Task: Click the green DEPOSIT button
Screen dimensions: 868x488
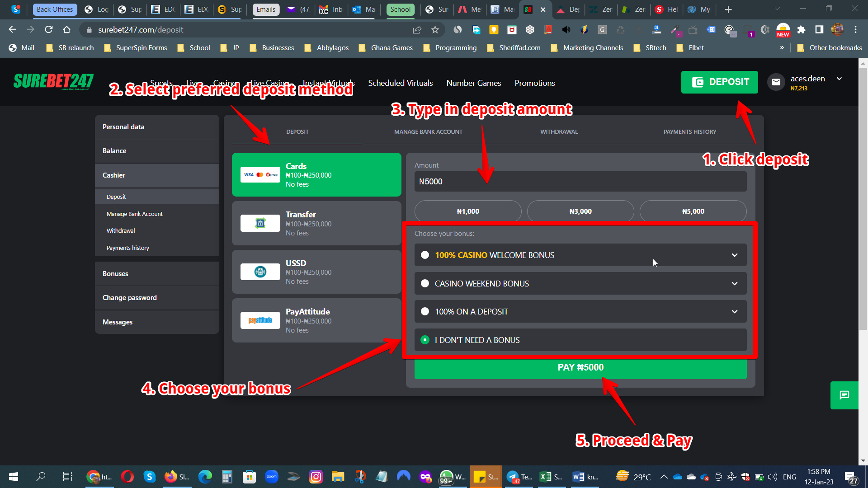Action: pyautogui.click(x=720, y=82)
